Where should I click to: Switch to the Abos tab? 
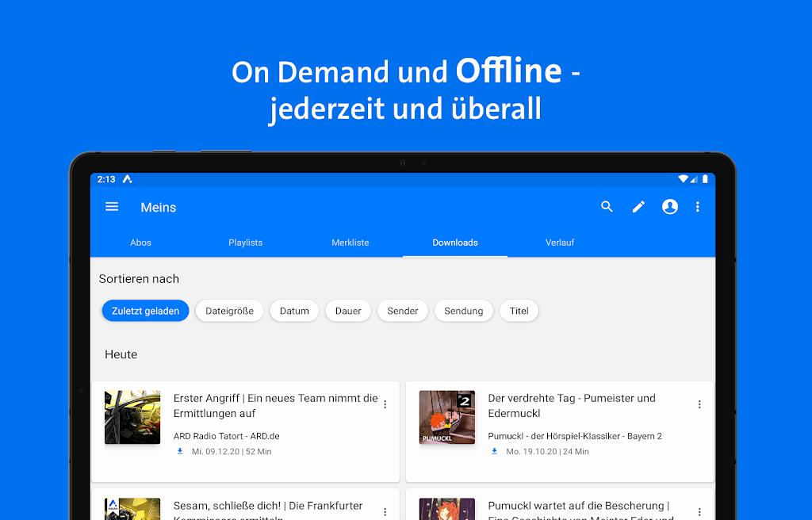(x=141, y=243)
